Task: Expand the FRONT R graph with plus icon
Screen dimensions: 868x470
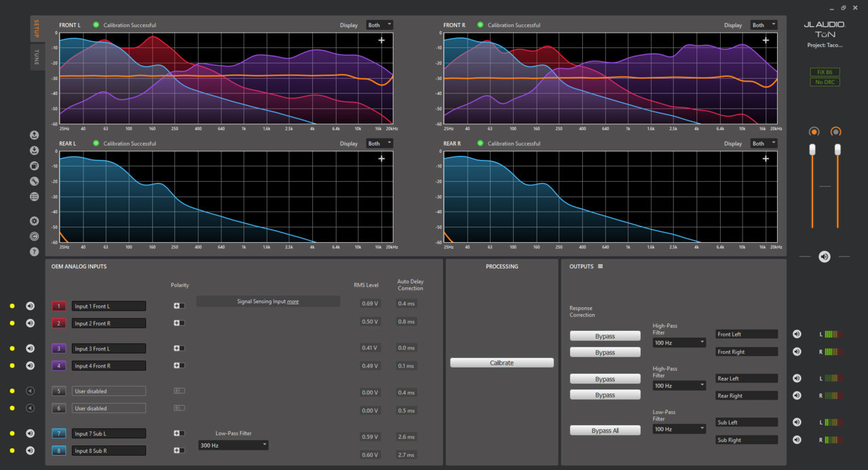Action: (766, 41)
